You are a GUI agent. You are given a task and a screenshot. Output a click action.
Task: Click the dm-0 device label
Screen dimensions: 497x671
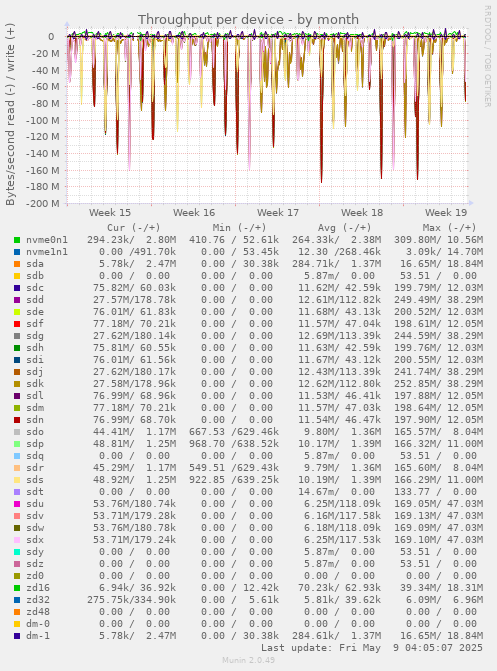point(38,623)
